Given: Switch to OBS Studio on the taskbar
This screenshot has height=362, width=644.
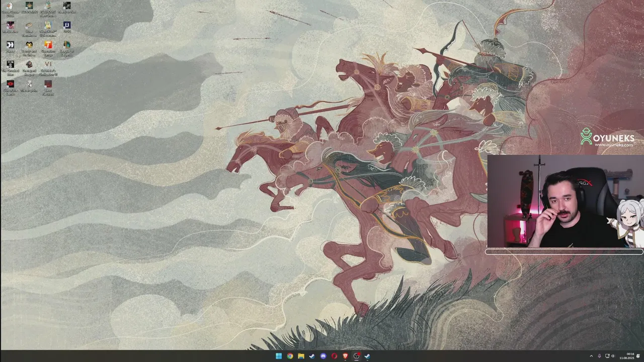Looking at the screenshot, I should coord(356,356).
